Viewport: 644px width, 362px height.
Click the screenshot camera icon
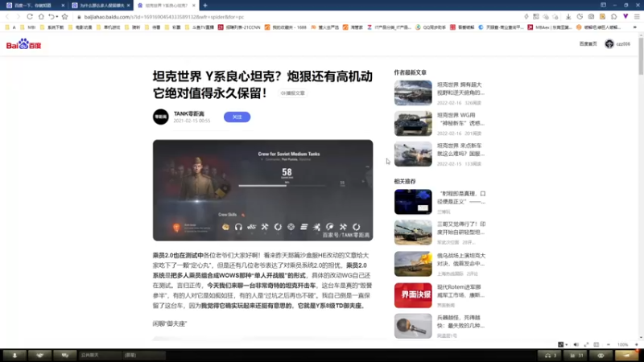[x=591, y=17]
